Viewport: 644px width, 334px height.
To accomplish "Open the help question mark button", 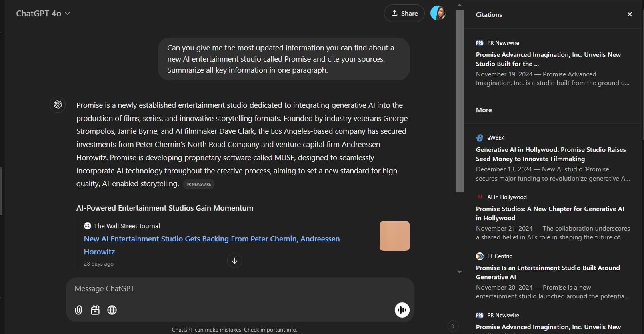I will coord(453,326).
